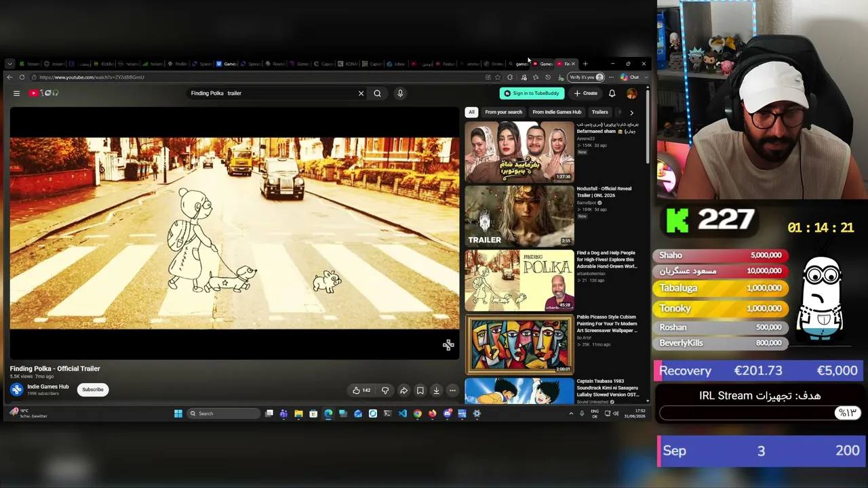Open File Explorer from the taskbar
This screenshot has width=868, height=488.
click(x=298, y=413)
